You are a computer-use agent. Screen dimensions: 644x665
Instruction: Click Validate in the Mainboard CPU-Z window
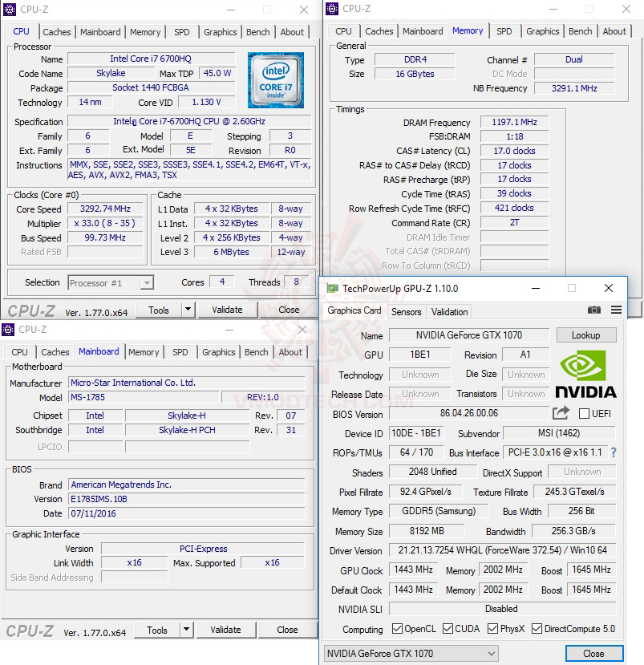pyautogui.click(x=225, y=630)
